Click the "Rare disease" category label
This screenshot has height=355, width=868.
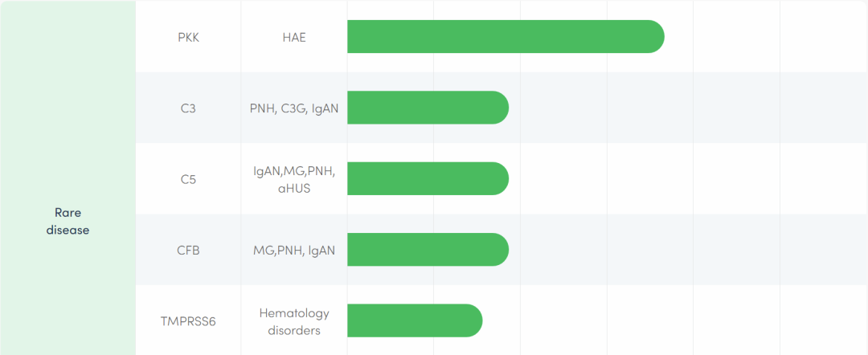point(68,221)
